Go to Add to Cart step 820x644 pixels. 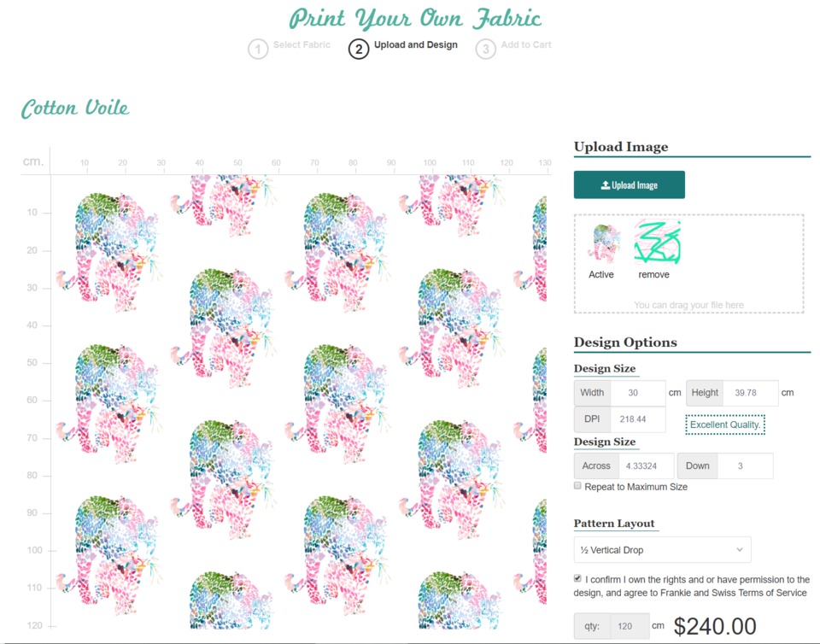click(526, 45)
